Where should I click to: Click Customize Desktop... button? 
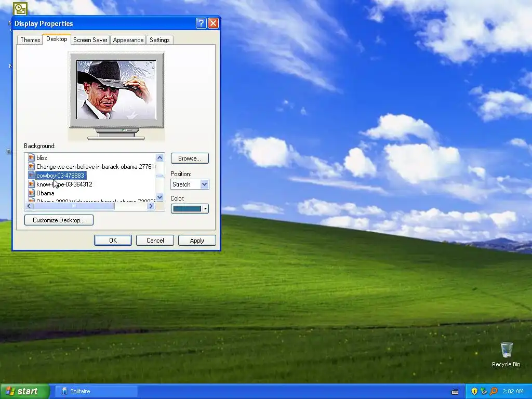click(59, 220)
